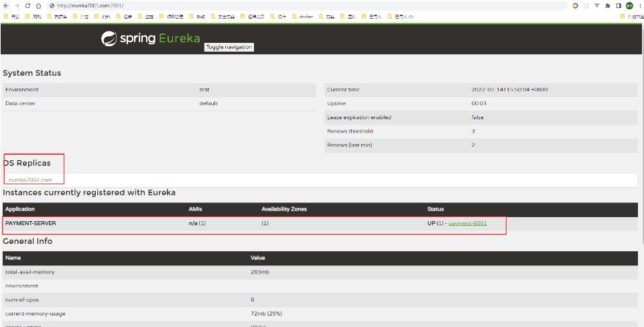Click the System Status heading

32,73
